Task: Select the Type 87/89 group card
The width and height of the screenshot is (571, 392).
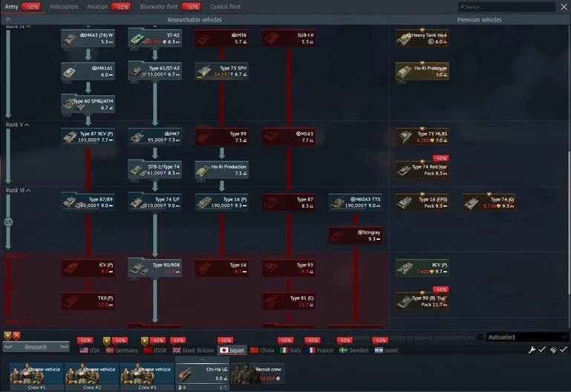Action: coord(88,203)
